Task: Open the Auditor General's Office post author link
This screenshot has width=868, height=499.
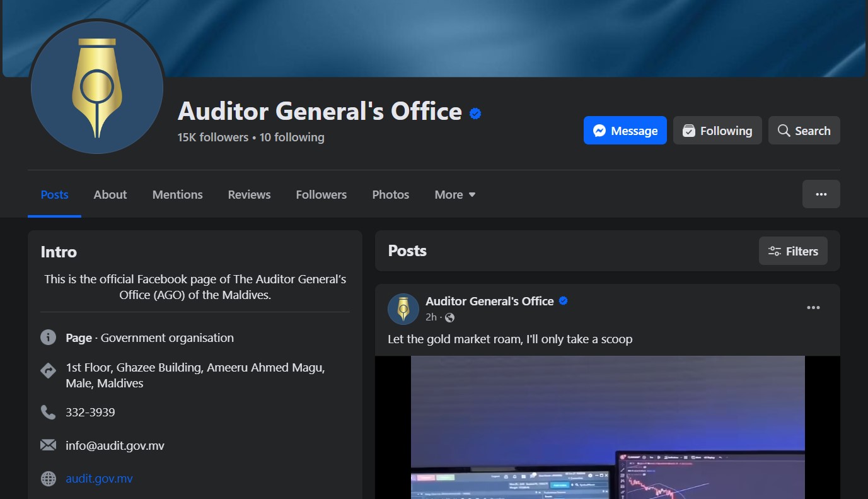Action: click(x=489, y=302)
